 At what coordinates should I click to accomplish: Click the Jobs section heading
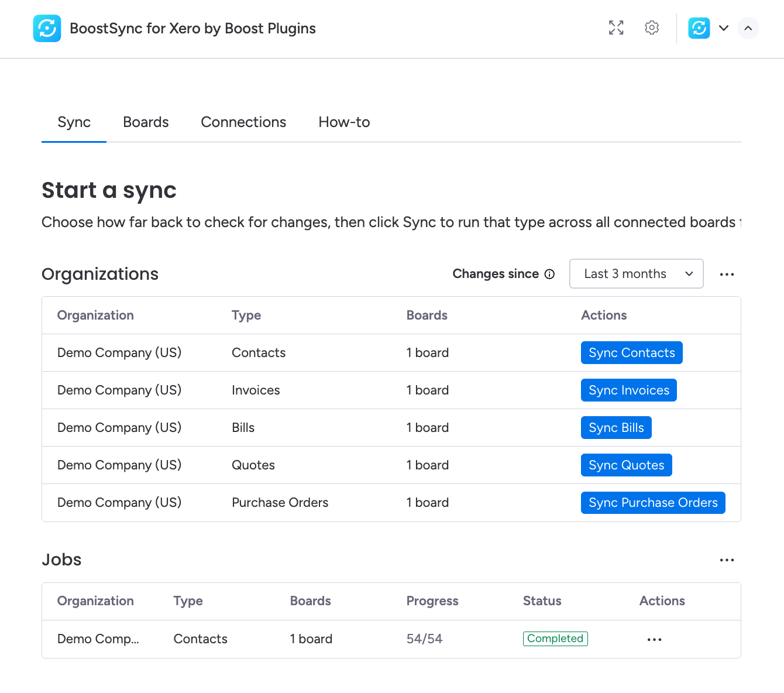tap(61, 560)
